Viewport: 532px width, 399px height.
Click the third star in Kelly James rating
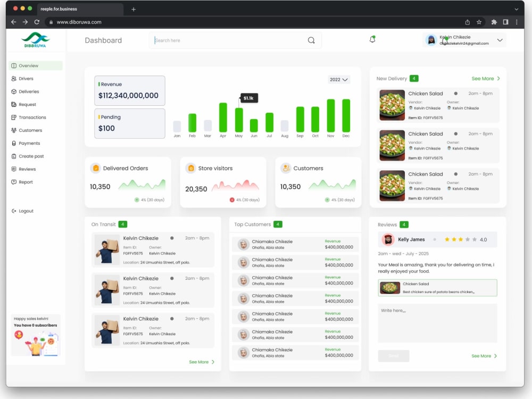[x=461, y=239]
